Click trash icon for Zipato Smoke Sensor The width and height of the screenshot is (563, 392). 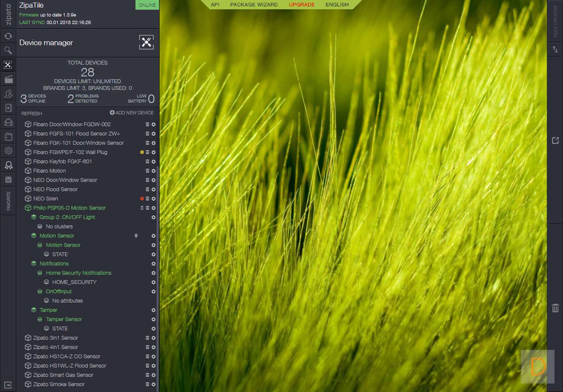click(x=147, y=385)
